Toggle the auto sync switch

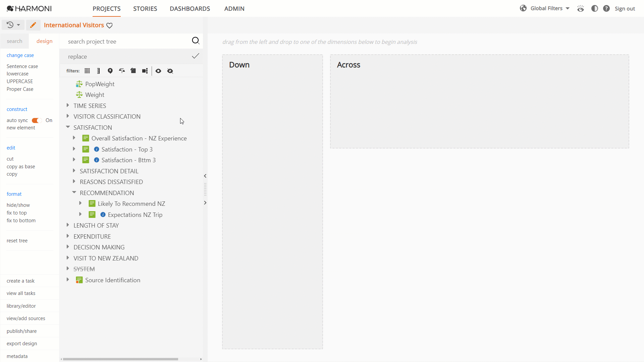point(37,120)
